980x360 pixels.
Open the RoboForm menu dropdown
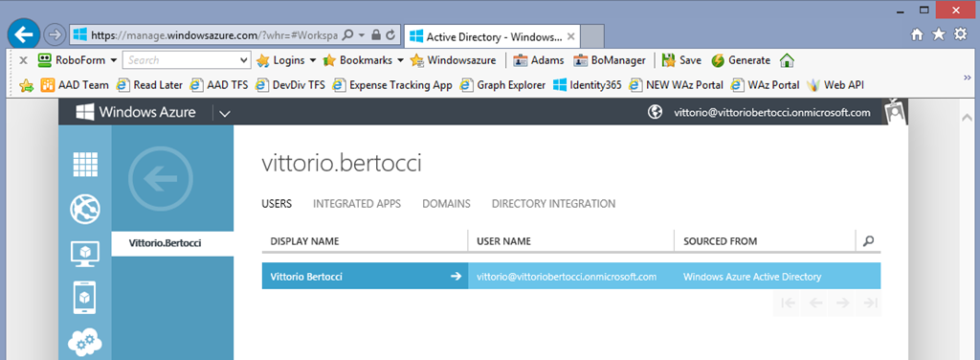click(77, 60)
